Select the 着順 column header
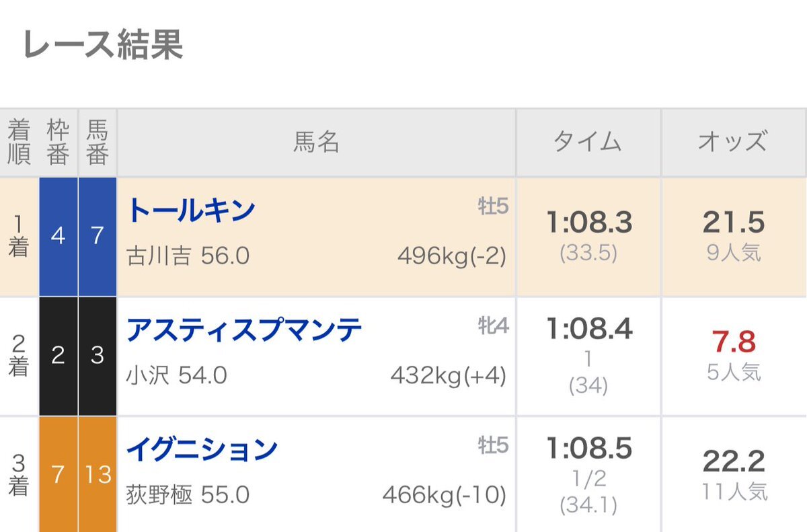Viewport: 807px width, 532px height. (19, 143)
